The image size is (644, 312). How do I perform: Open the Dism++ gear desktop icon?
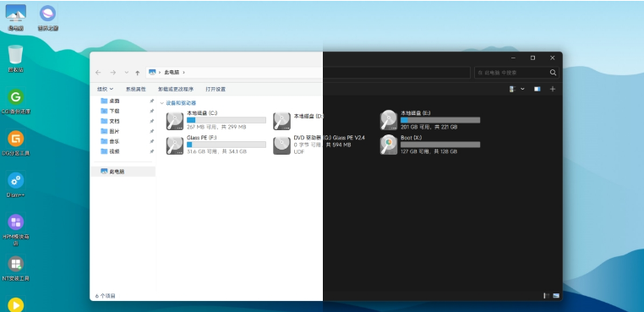[15, 185]
